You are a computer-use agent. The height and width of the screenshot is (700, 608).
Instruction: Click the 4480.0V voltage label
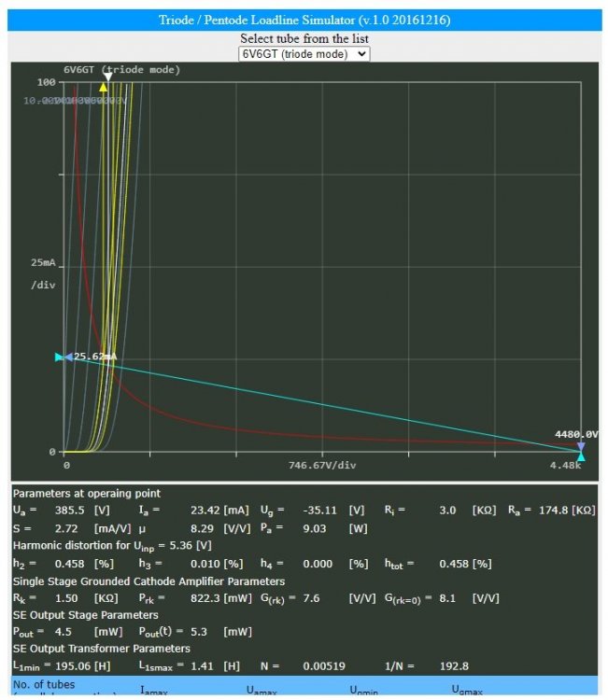pyautogui.click(x=575, y=434)
